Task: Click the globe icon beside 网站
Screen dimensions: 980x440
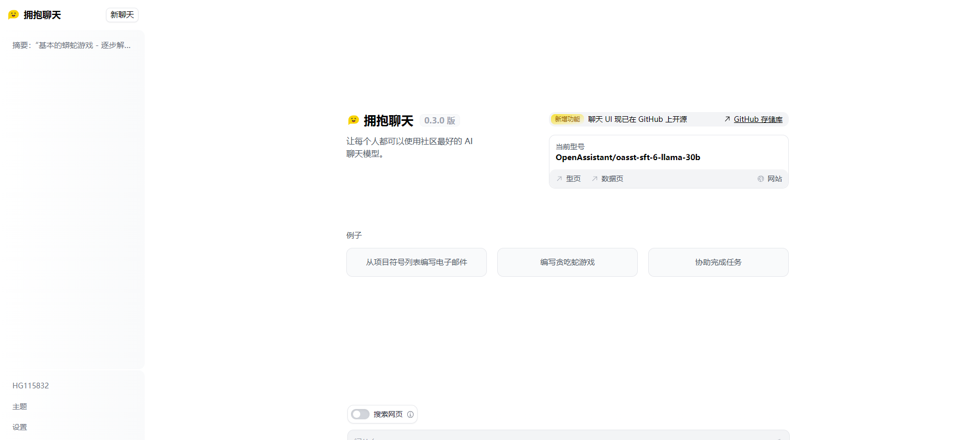Action: pyautogui.click(x=761, y=179)
